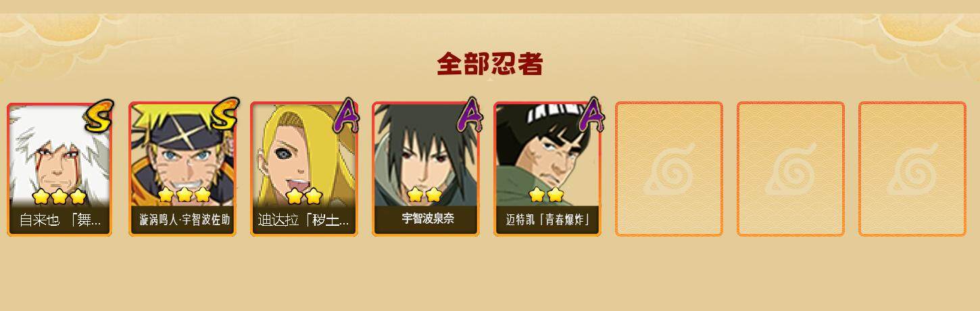Screen dimensions: 980x311
Task: Click the last empty ninja slot on the right
Action: click(x=912, y=169)
